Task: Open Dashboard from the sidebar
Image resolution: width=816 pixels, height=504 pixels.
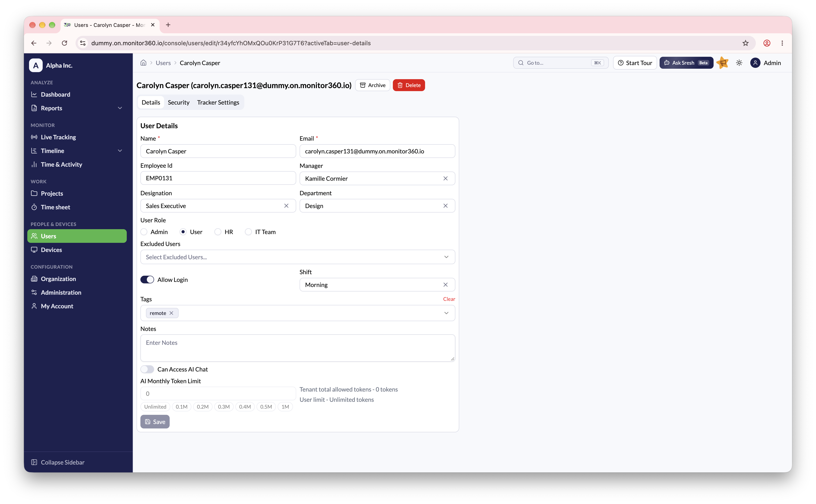Action: tap(77, 94)
